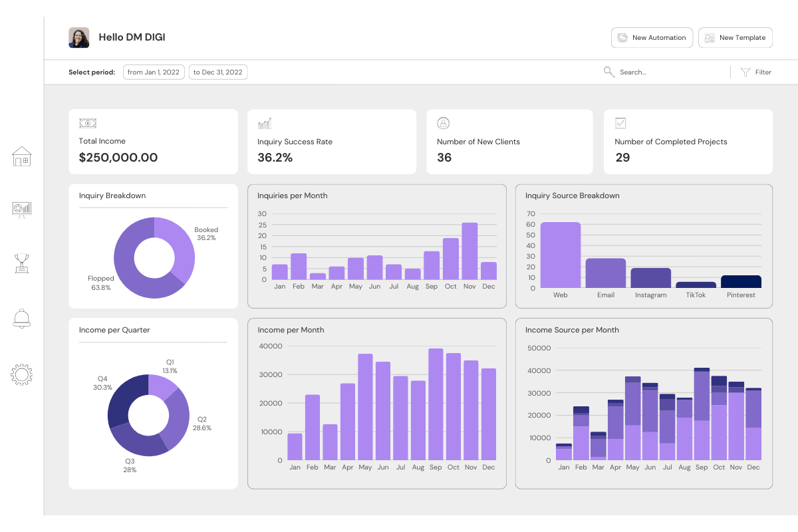798x532 pixels.
Task: Click the Total Income money icon
Action: click(x=88, y=123)
